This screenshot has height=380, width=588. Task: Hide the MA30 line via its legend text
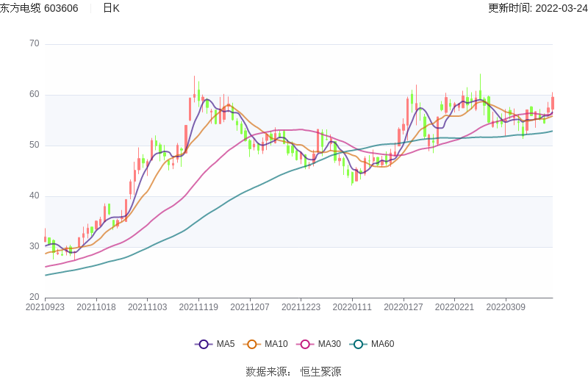pos(329,344)
